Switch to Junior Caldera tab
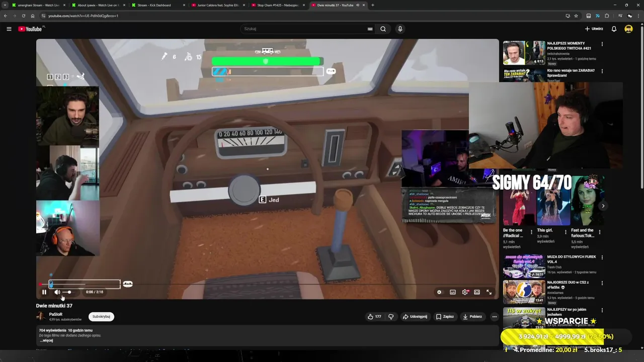The image size is (644, 362). (217, 5)
